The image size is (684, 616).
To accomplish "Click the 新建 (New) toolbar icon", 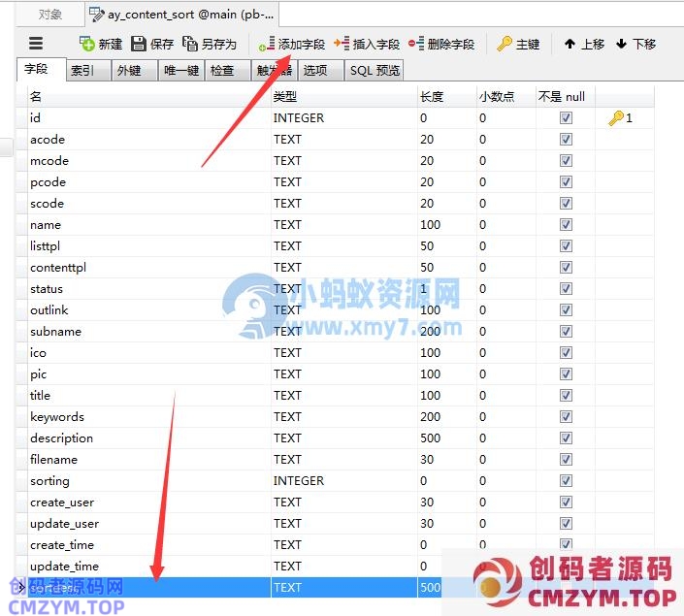I will coord(87,44).
